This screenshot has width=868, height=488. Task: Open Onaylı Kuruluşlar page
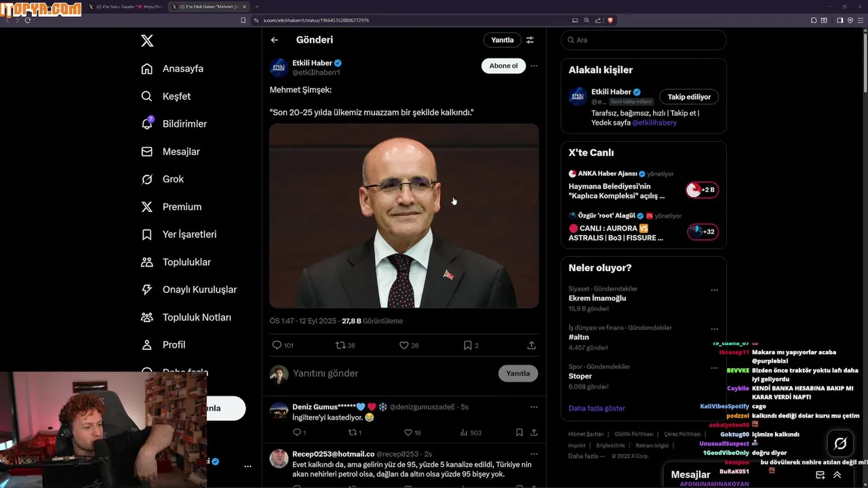pyautogui.click(x=189, y=289)
